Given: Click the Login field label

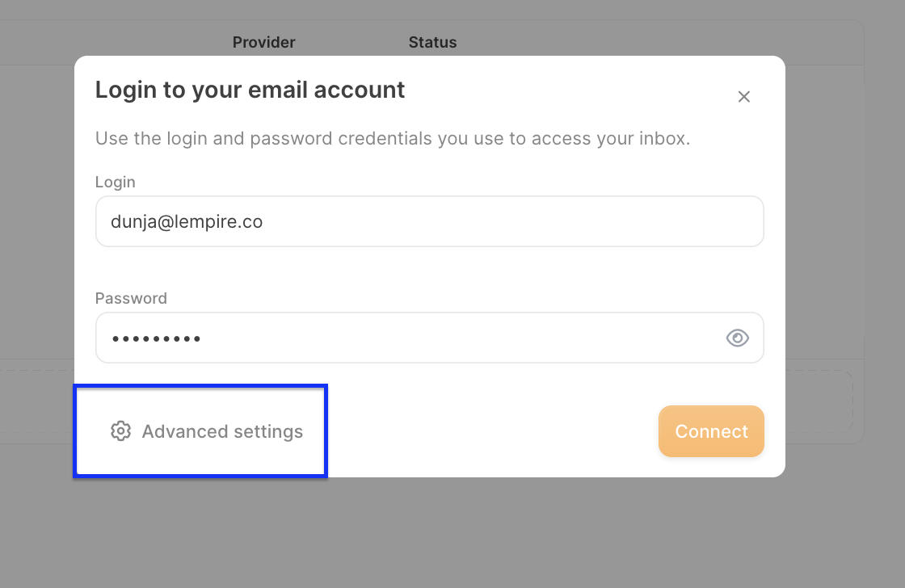Looking at the screenshot, I should [x=116, y=182].
